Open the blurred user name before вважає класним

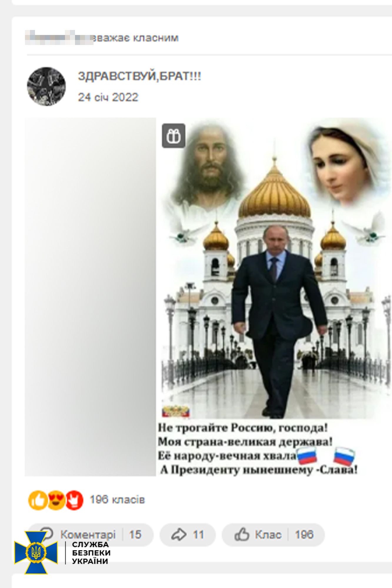click(x=59, y=38)
